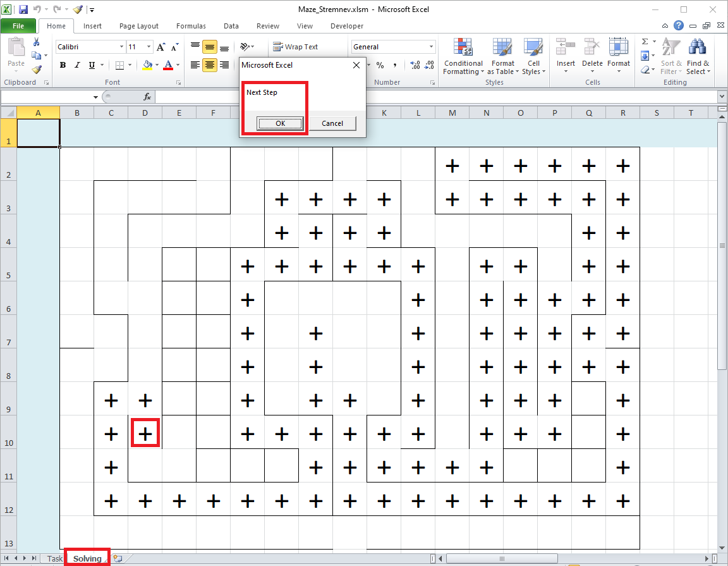Open the File tab

point(18,26)
